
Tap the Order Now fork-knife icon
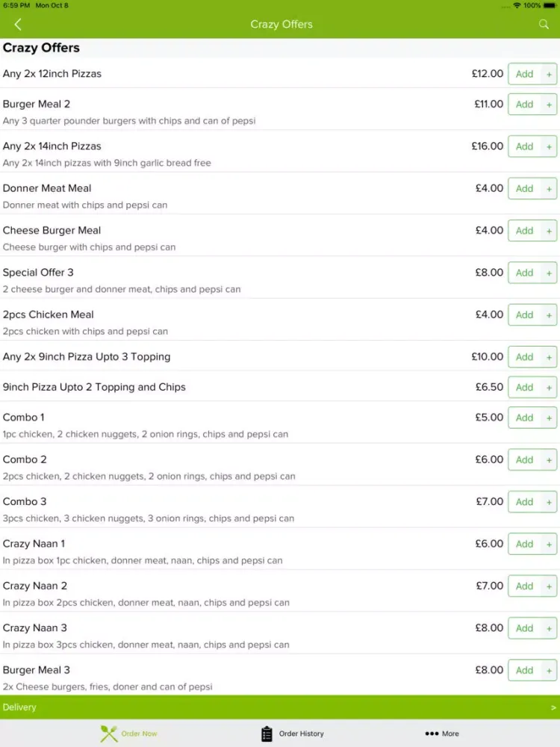point(109,734)
